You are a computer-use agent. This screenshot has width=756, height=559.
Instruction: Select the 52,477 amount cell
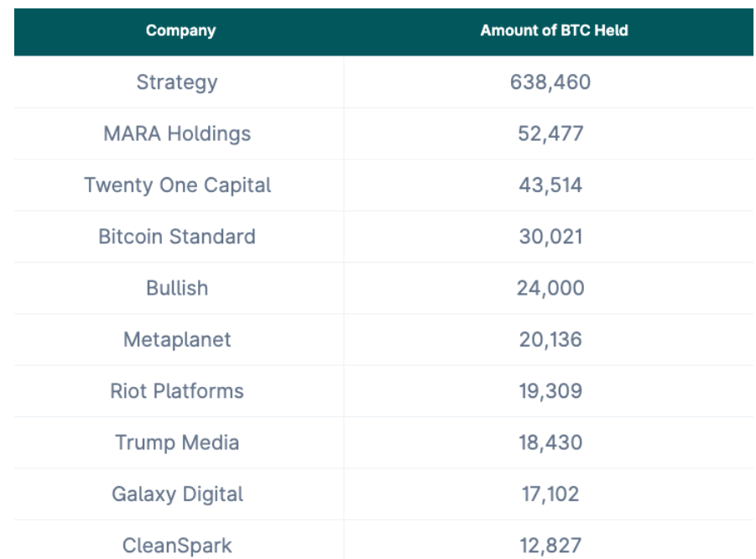coord(550,133)
